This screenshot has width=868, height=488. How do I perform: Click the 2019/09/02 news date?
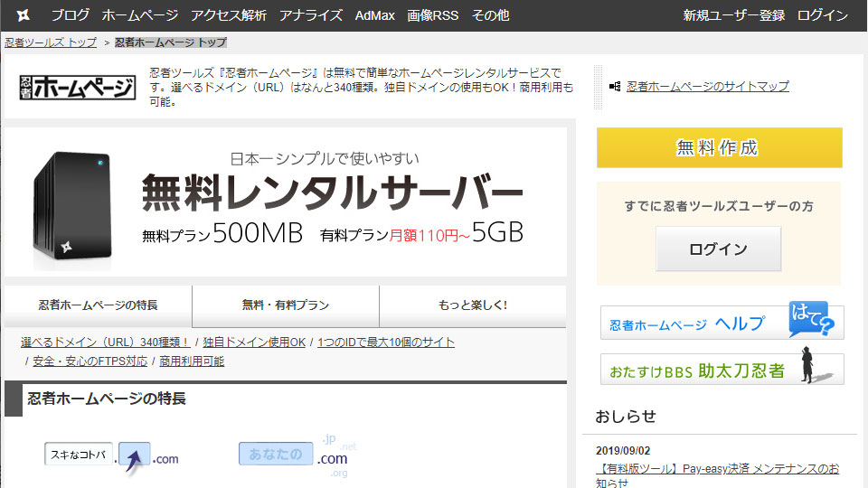point(623,450)
